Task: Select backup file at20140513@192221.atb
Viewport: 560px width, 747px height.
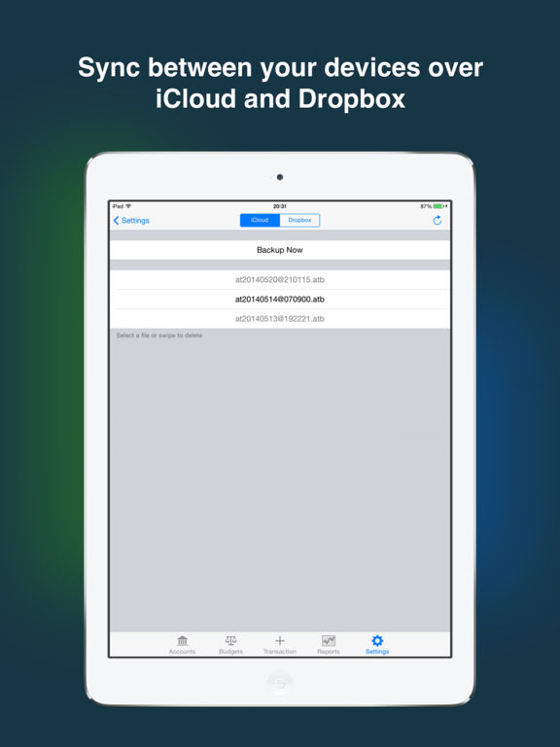Action: click(x=280, y=319)
